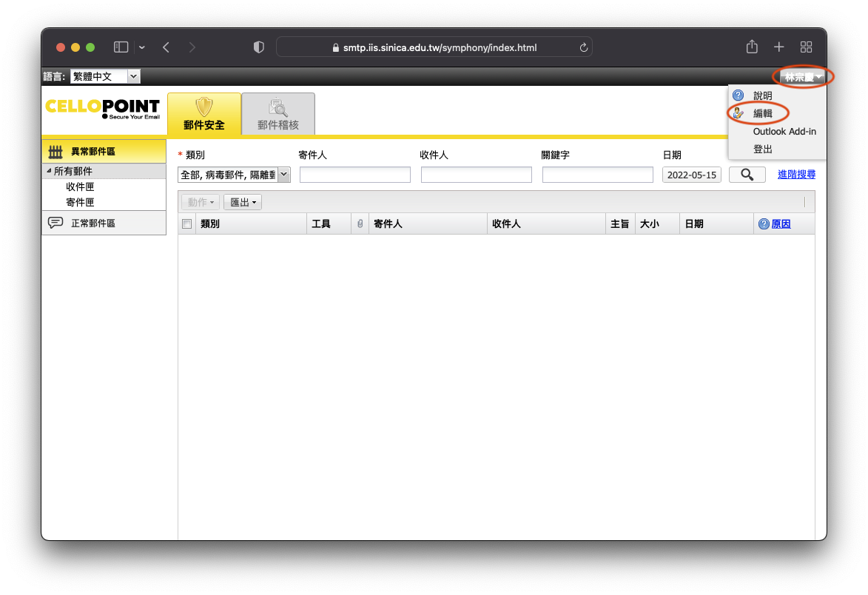Click the 原因 help question icon
Image resolution: width=868 pixels, height=595 pixels.
tap(764, 223)
